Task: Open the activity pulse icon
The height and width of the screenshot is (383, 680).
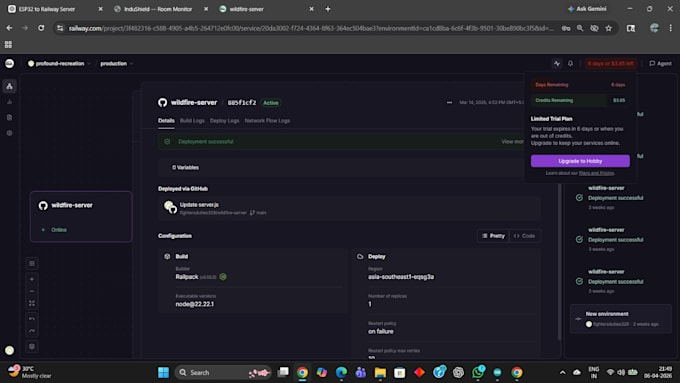Action: point(557,63)
